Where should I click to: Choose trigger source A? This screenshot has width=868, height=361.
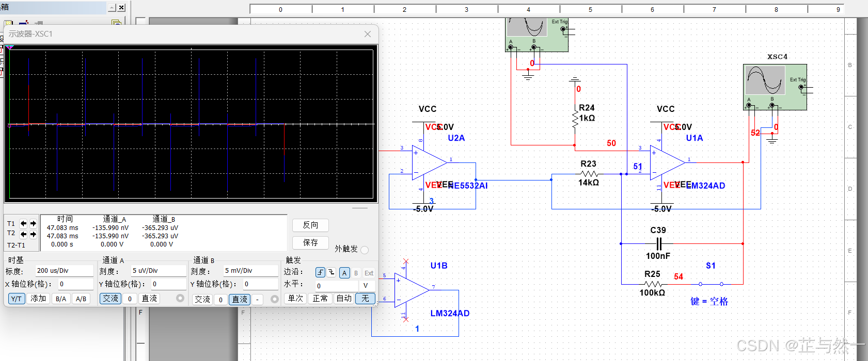pyautogui.click(x=344, y=273)
